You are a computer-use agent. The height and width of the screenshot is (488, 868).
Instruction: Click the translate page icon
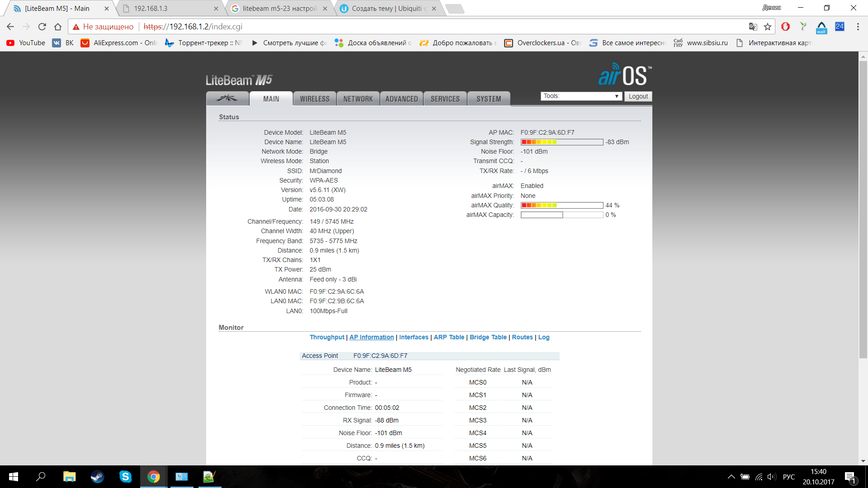pyautogui.click(x=753, y=27)
